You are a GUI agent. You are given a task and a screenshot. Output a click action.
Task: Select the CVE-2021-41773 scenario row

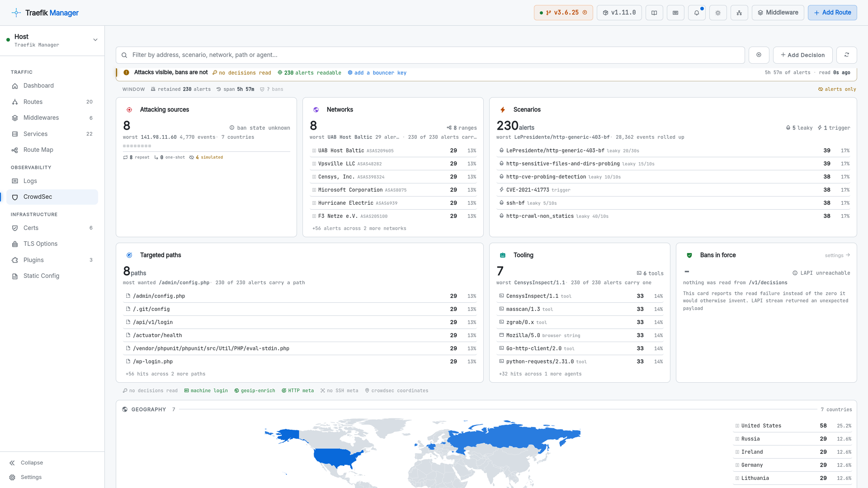(673, 190)
